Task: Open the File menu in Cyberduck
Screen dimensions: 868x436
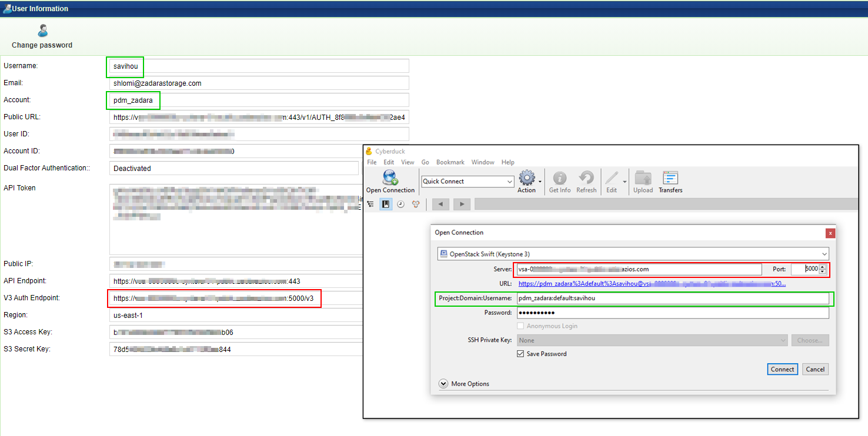Action: coord(372,162)
